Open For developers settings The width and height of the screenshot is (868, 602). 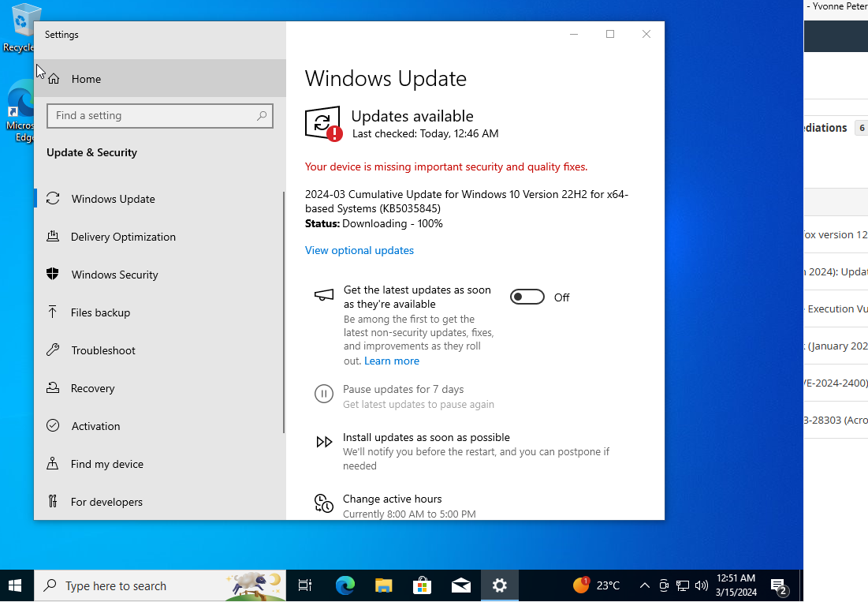[x=160, y=502]
